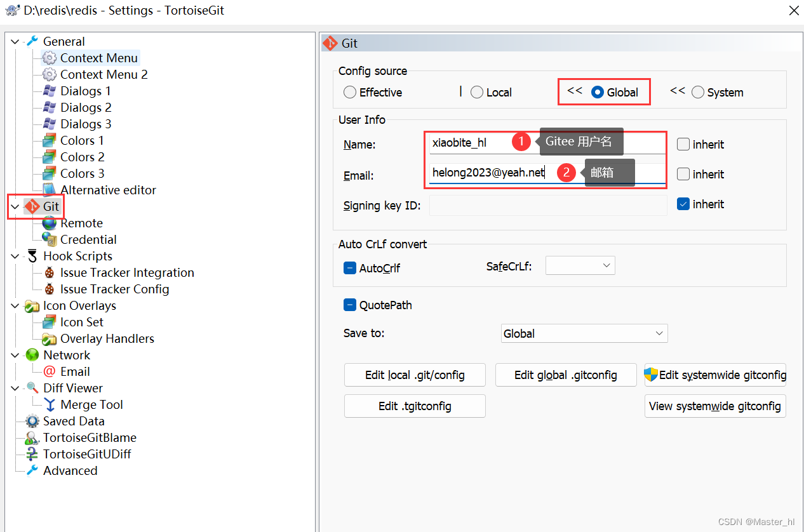Click the Overlay Handlers folder icon
The image size is (804, 532).
(49, 338)
